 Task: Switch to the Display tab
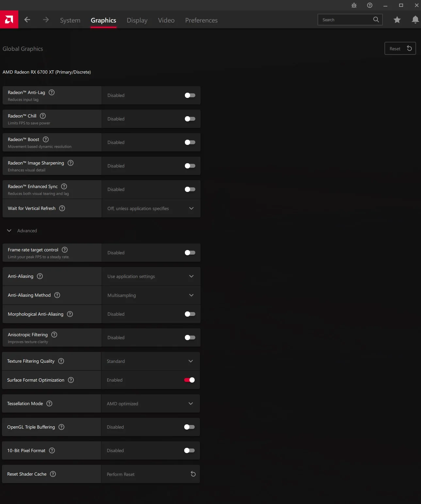[x=137, y=20]
